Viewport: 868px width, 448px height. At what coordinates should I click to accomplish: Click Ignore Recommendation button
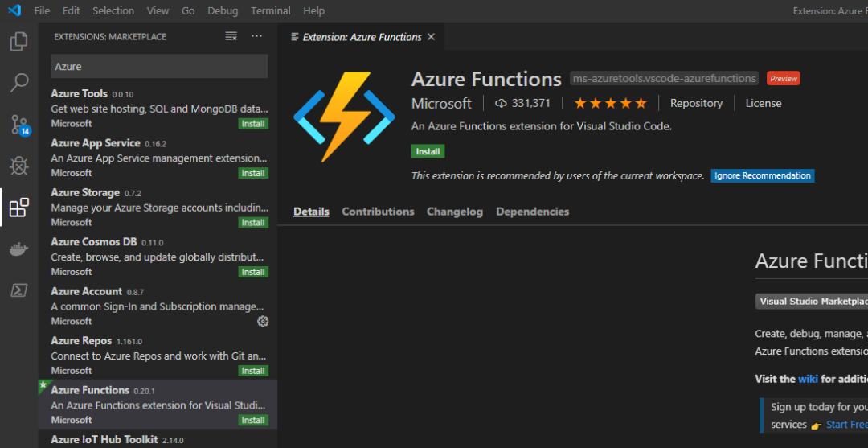[x=762, y=175]
